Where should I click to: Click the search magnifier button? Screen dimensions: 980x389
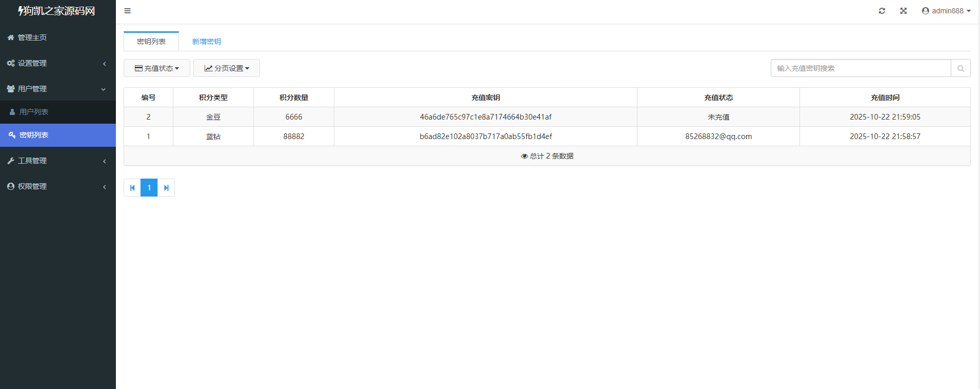[x=961, y=68]
